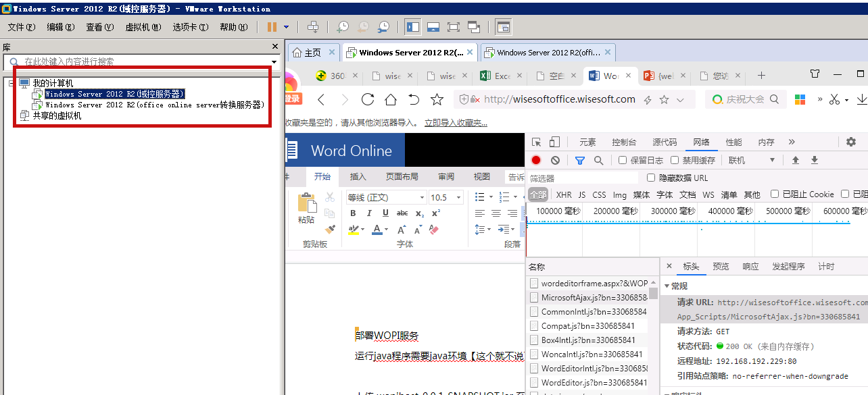Image resolution: width=868 pixels, height=395 pixels.
Task: Expand more DevTools tabs chevron
Action: [x=792, y=142]
